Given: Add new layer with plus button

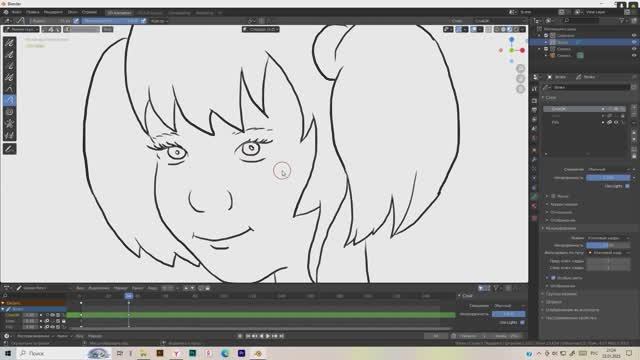Looking at the screenshot, I should (634, 107).
